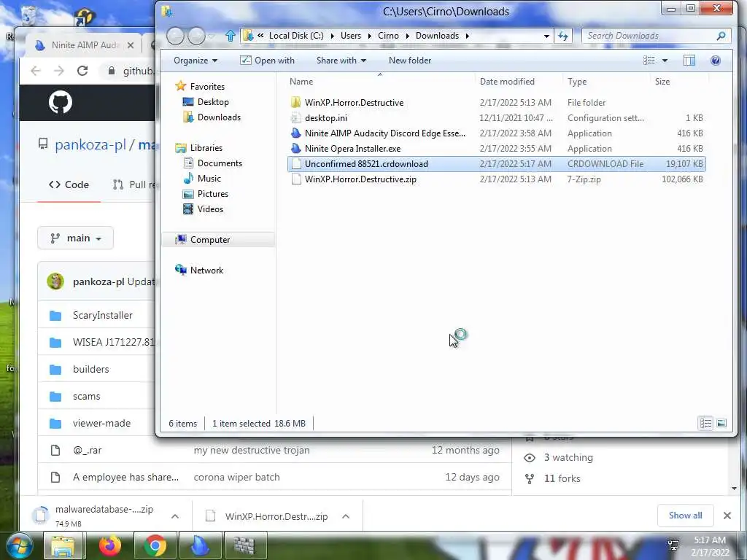Open the pankoza-pl repository owner link
This screenshot has height=560, width=747.
coord(90,145)
